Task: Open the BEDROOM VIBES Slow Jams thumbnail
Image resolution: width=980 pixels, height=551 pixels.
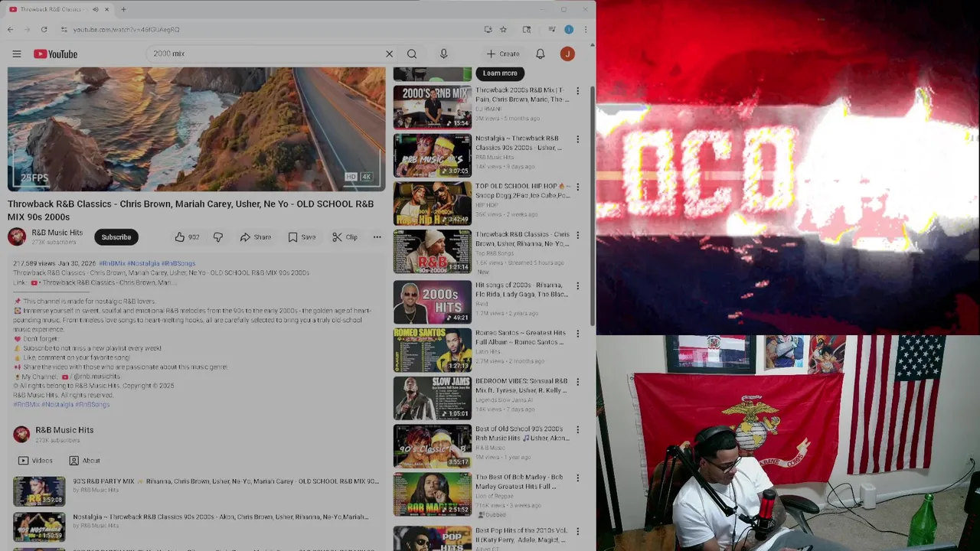Action: (x=433, y=398)
